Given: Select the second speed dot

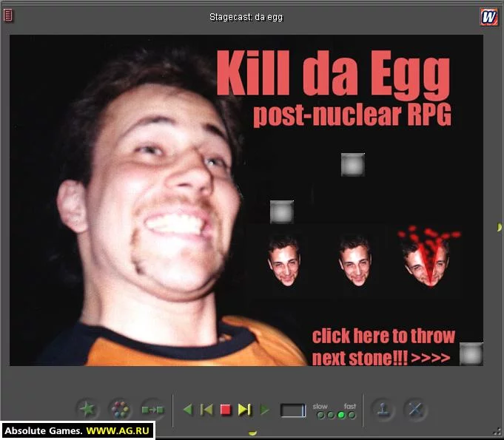Looking at the screenshot, I should (331, 416).
